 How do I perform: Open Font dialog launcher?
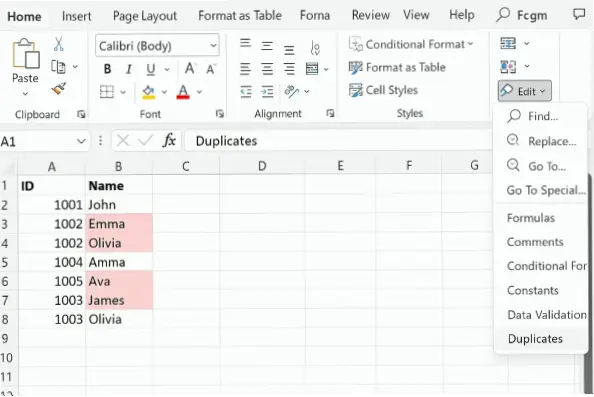click(x=219, y=114)
